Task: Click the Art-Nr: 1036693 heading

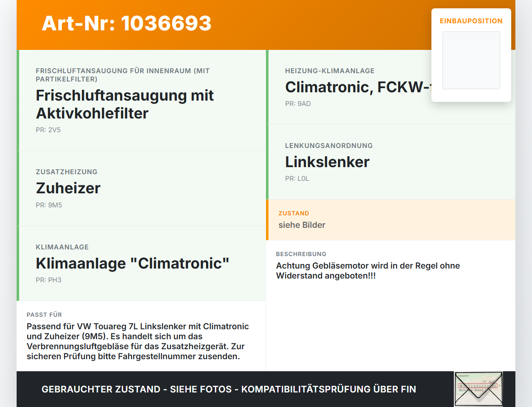Action: click(x=127, y=23)
